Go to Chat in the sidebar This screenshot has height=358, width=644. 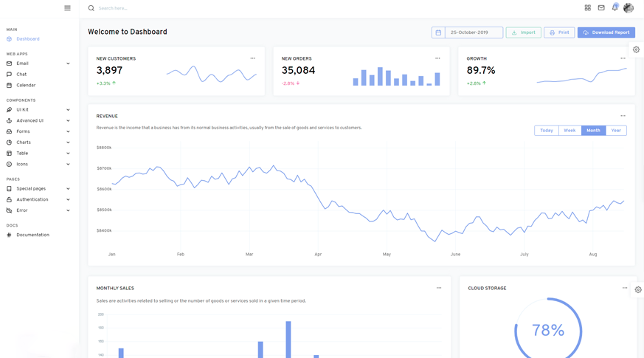[x=21, y=75]
